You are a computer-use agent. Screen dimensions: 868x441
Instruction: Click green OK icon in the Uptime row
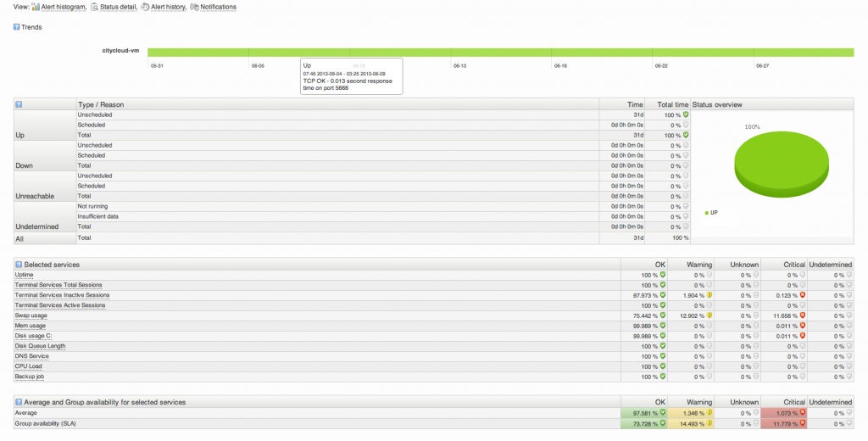663,275
